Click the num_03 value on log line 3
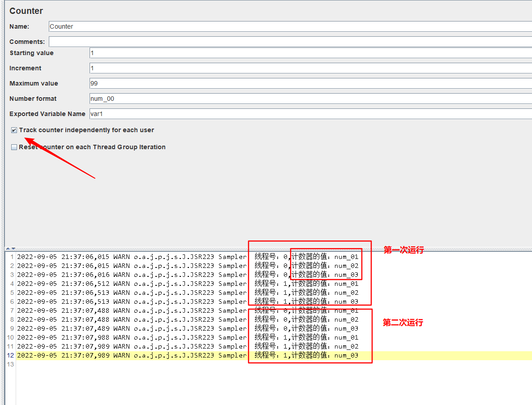This screenshot has height=405, width=532. click(346, 275)
